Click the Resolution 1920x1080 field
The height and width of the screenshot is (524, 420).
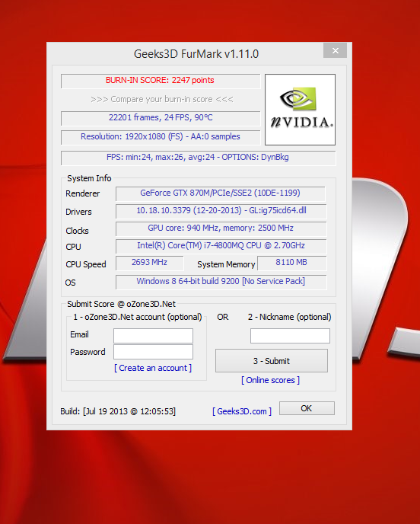click(161, 137)
